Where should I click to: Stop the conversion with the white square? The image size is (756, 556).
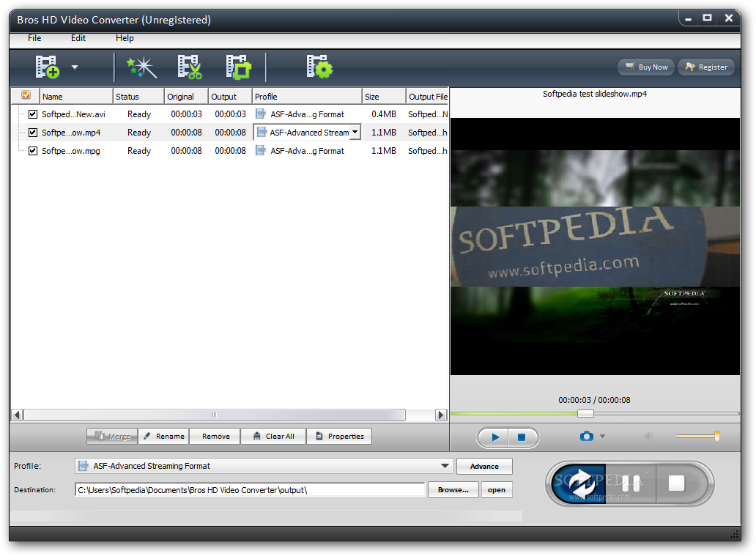point(676,483)
